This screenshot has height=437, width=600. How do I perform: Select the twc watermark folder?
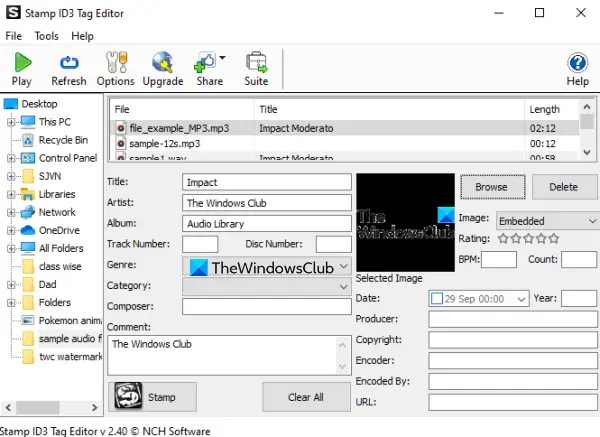[x=70, y=357]
